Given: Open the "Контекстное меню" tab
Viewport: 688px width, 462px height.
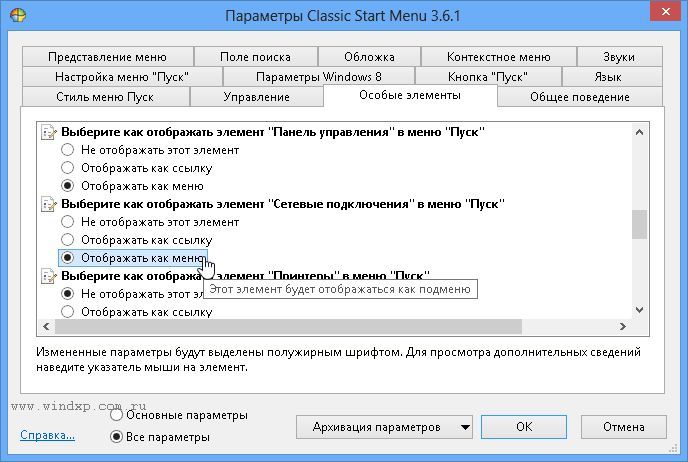Looking at the screenshot, I should (x=498, y=57).
